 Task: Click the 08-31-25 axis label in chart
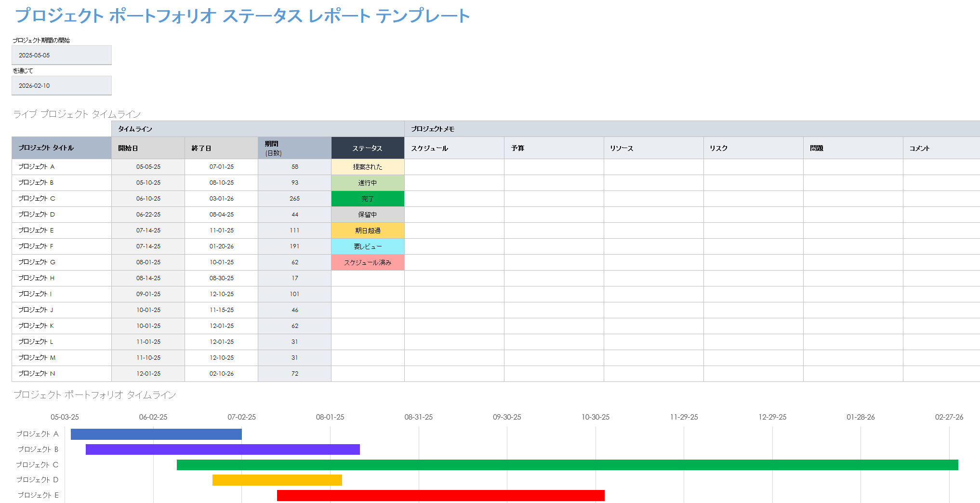pyautogui.click(x=419, y=417)
